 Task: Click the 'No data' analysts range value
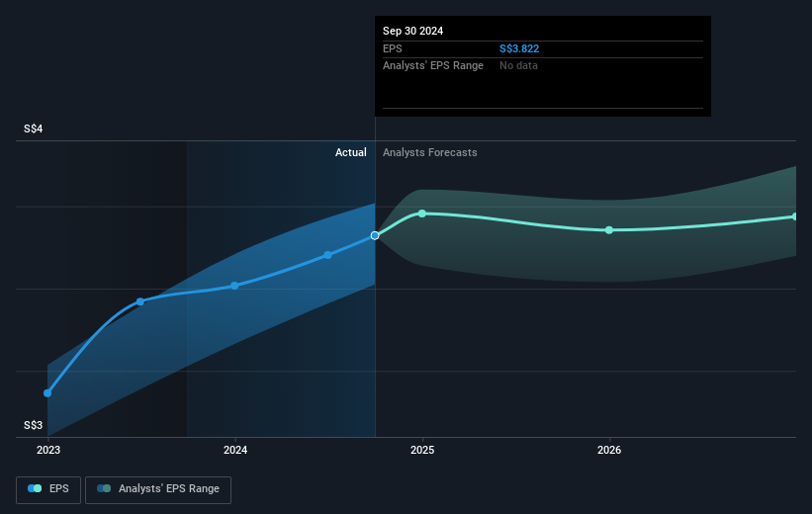[518, 66]
